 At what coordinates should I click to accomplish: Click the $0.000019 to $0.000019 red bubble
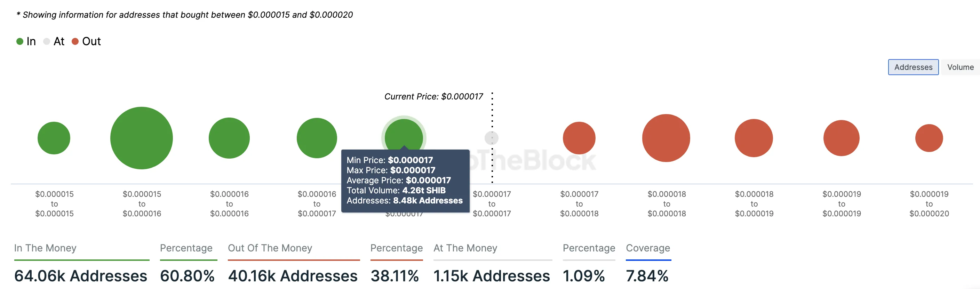pyautogui.click(x=842, y=138)
